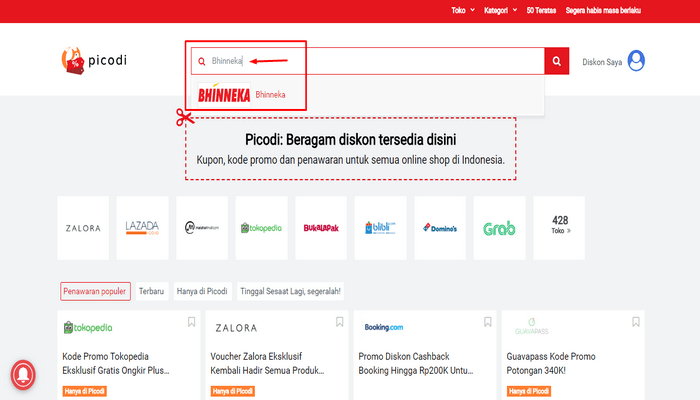Click Hanya di Picodi badge on Guavapass card
Screen dimensions: 700x400
529,391
